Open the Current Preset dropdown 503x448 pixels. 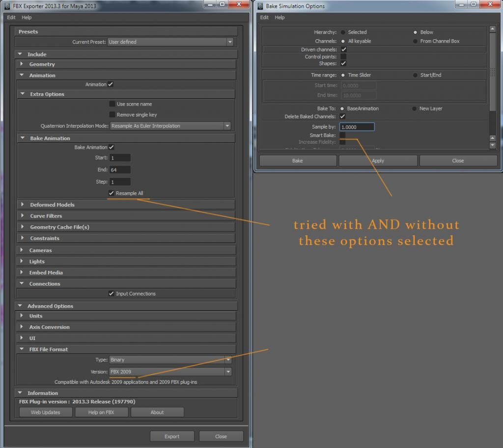(170, 42)
